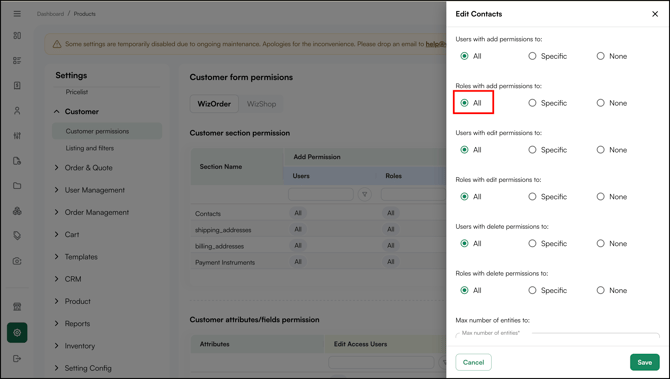The image size is (670, 379).
Task: Open the dashboard grid icon in sidebar
Action: pyautogui.click(x=17, y=35)
